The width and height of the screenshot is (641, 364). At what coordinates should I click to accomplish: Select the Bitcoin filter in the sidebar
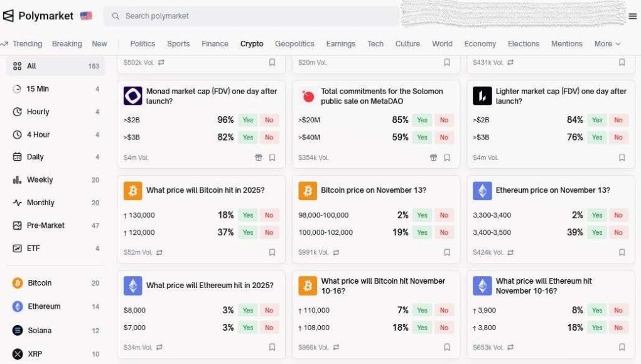tap(39, 283)
